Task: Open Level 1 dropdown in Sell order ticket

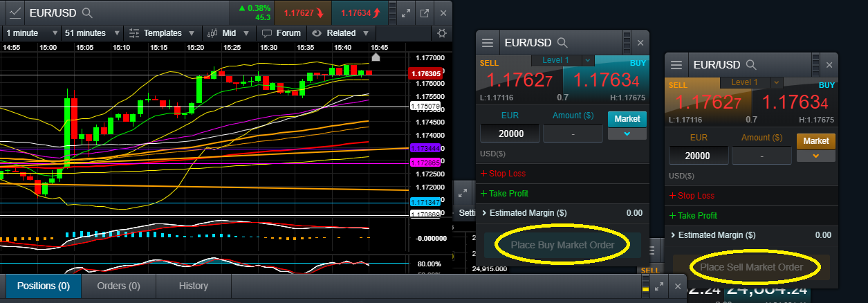Action: coord(751,82)
